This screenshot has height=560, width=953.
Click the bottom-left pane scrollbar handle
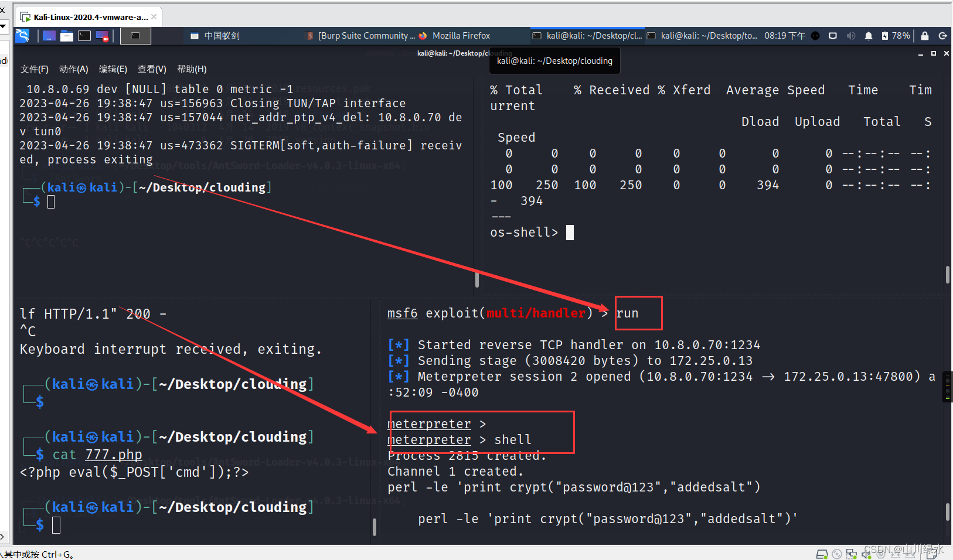(x=375, y=527)
